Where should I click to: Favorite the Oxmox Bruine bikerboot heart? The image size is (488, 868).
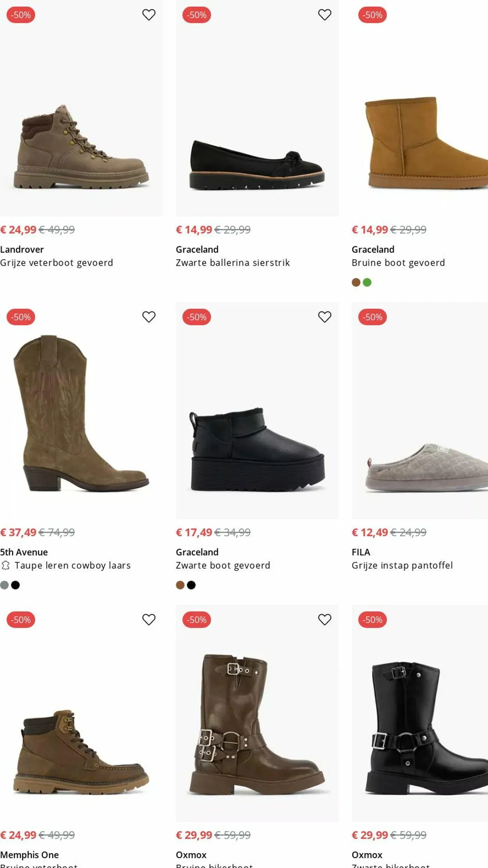point(324,619)
